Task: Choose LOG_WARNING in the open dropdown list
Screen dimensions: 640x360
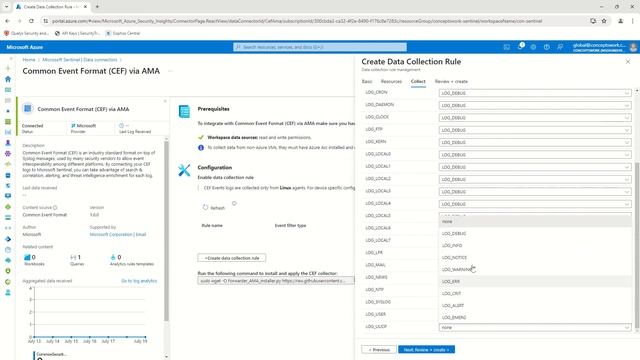Action: 535,269
